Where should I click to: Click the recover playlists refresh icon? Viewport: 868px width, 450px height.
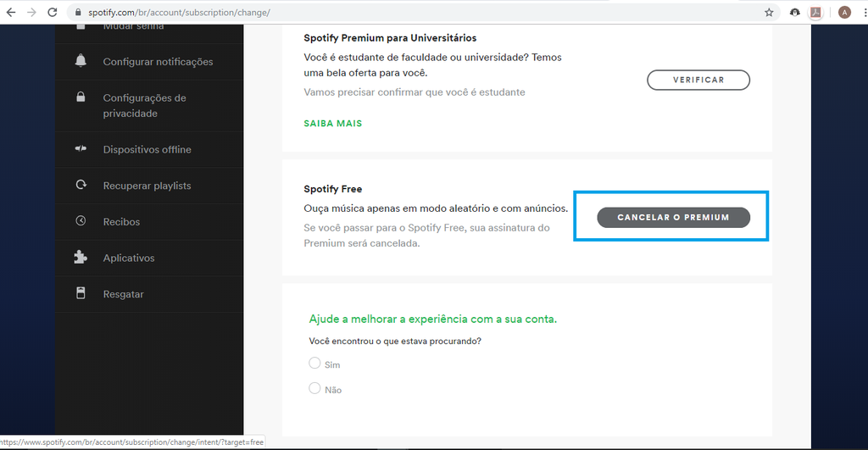[81, 184]
